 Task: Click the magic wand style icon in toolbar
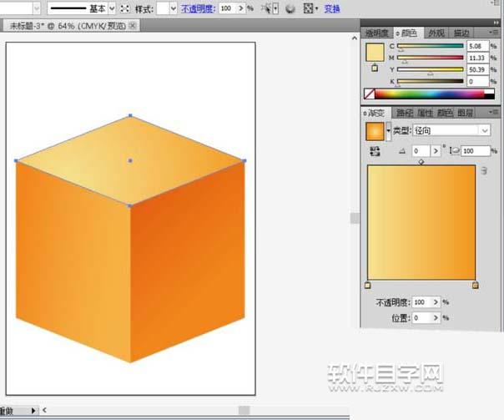(x=269, y=9)
